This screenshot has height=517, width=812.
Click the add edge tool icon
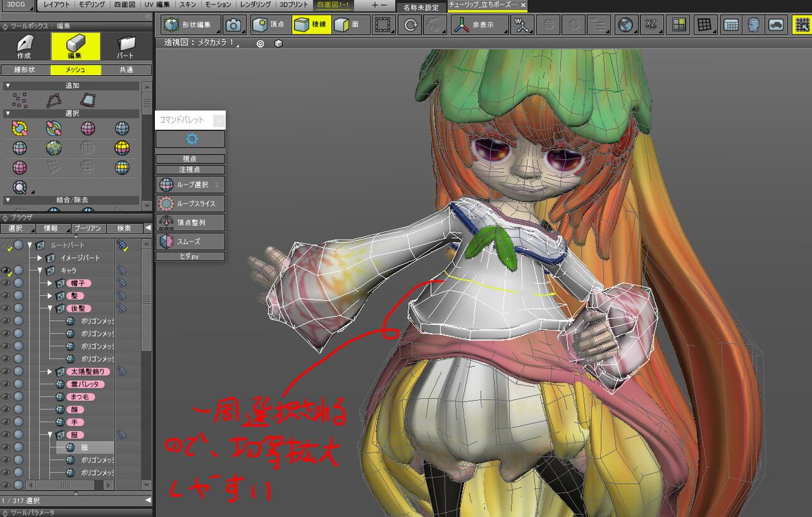pos(53,100)
